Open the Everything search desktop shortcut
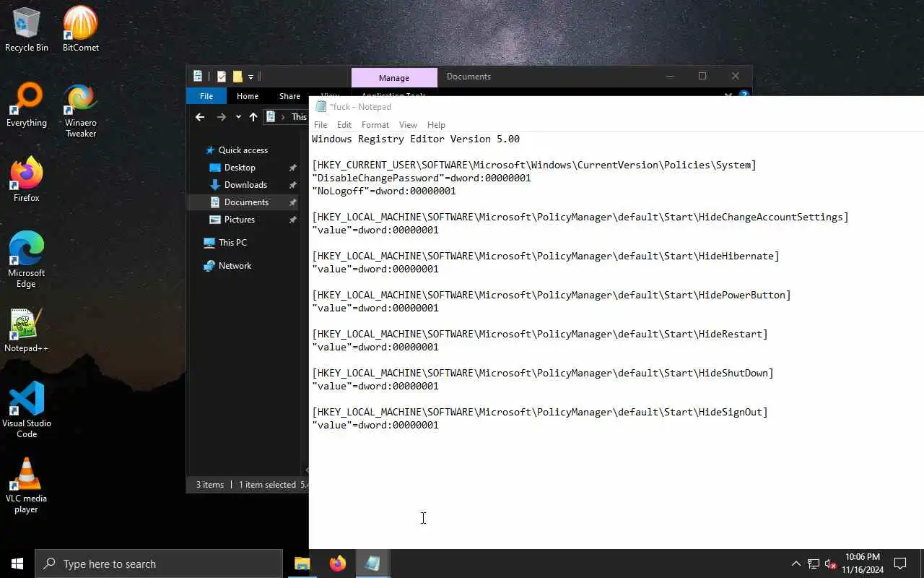 tap(27, 105)
